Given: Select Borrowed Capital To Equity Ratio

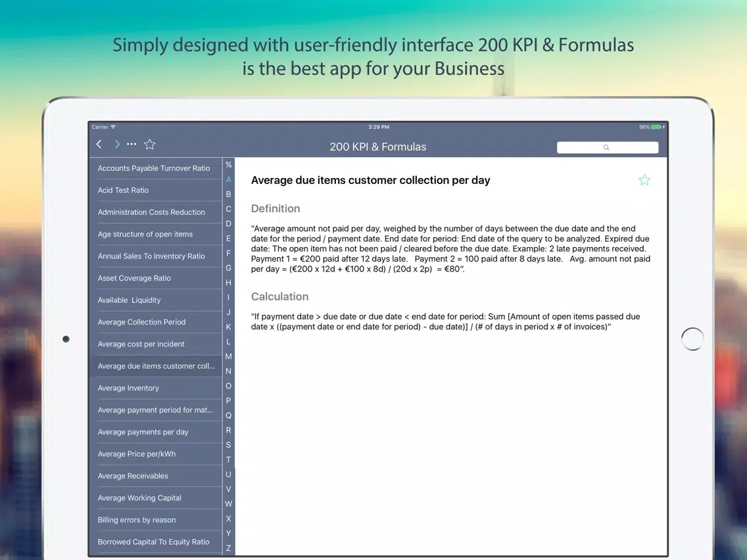Looking at the screenshot, I should pos(155,542).
